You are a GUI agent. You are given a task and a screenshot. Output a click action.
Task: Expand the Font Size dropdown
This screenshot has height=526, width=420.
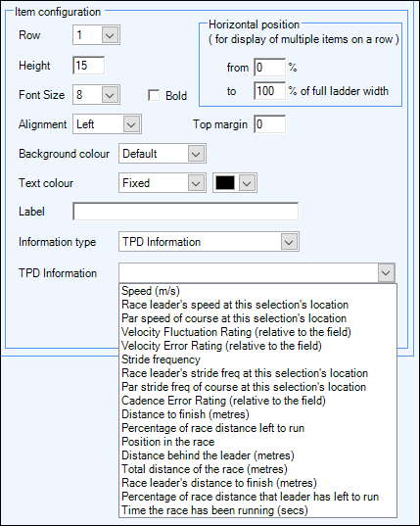coord(110,95)
